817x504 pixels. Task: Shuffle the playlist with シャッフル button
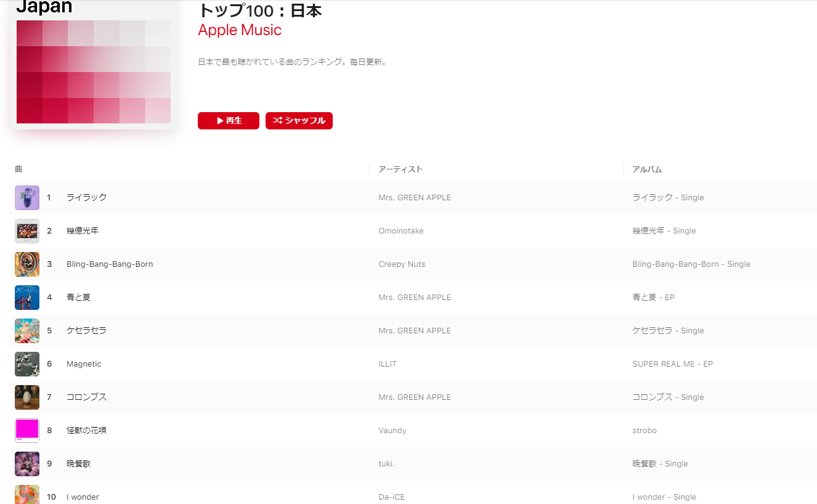pos(299,121)
